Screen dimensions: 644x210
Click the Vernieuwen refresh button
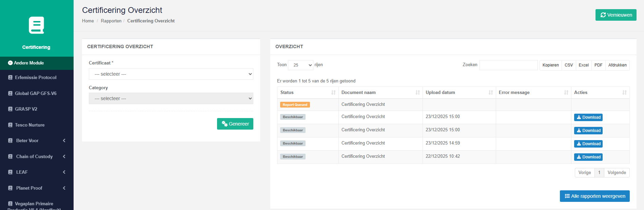tap(616, 15)
